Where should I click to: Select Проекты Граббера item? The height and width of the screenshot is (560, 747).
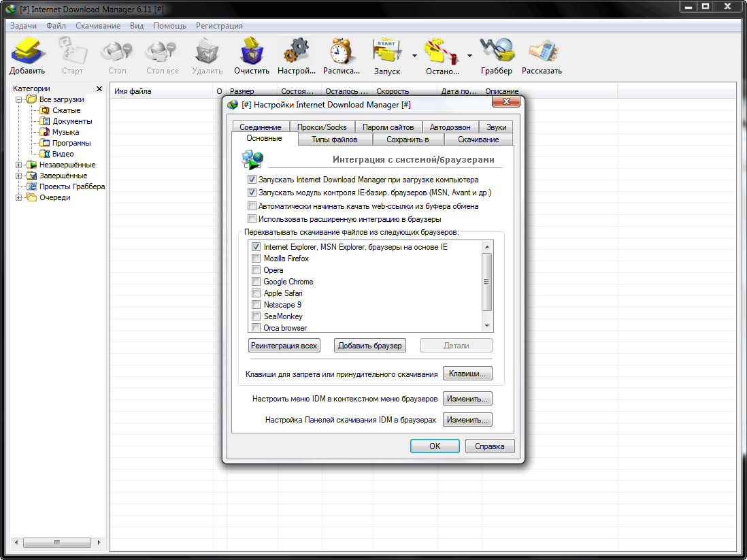point(72,187)
